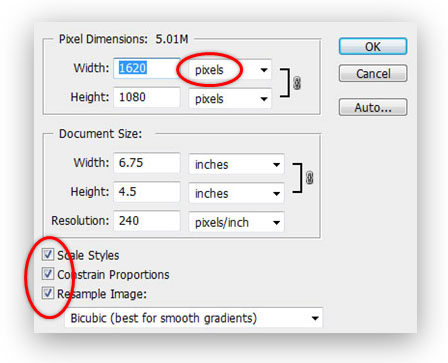Toggle the Scale Styles checkbox
Image resolution: width=448 pixels, height=363 pixels.
pyautogui.click(x=48, y=254)
